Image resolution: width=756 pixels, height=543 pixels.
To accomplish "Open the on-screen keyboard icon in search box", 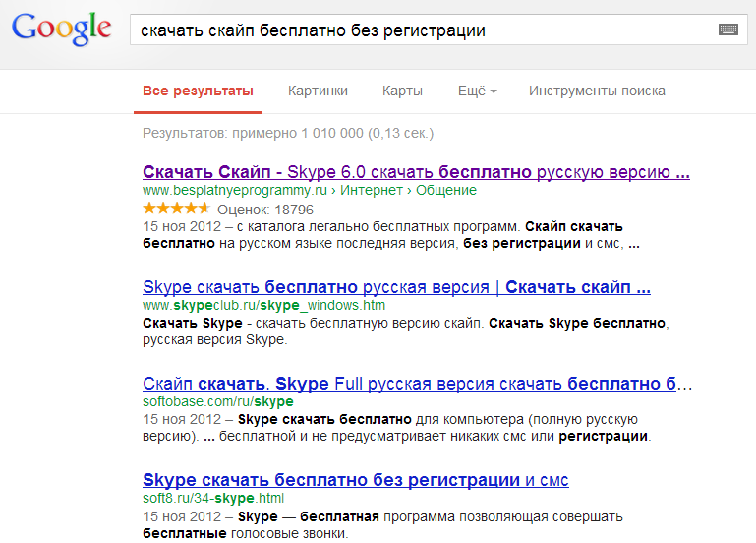I will click(728, 30).
